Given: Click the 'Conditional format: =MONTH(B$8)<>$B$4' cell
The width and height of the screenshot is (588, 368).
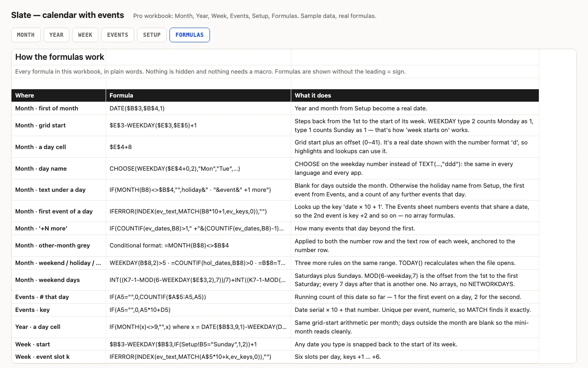Looking at the screenshot, I should 198,245.
